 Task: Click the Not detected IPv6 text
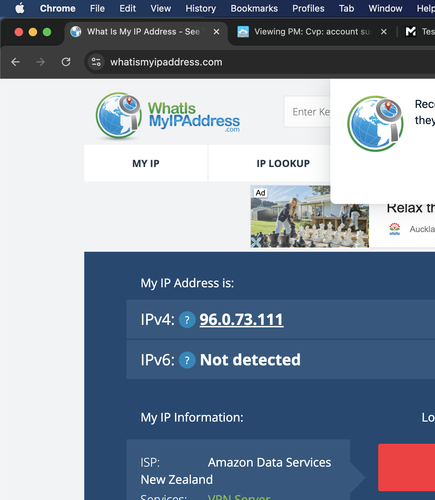(250, 360)
